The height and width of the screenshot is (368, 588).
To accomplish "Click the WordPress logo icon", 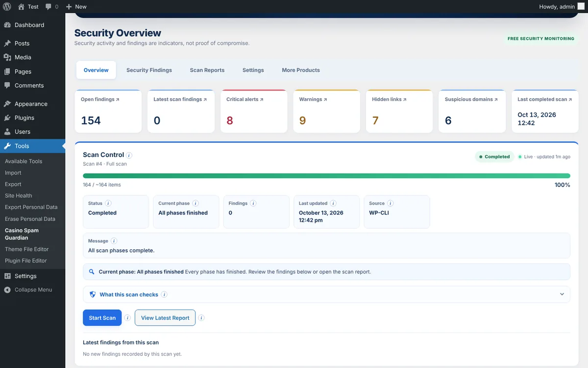I will (7, 6).
